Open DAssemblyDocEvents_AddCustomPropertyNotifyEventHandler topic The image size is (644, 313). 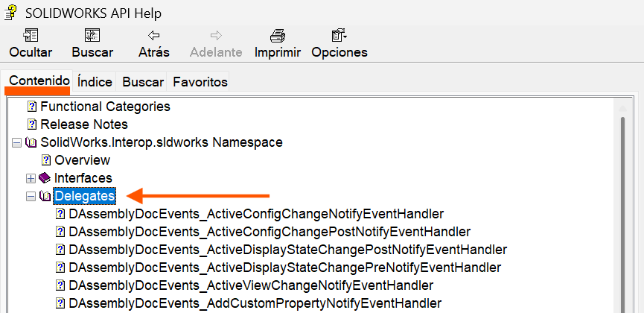point(255,303)
